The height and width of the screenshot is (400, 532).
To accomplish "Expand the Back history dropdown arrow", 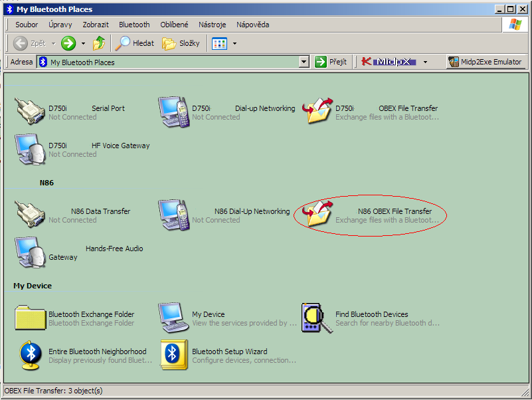I will click(x=53, y=43).
